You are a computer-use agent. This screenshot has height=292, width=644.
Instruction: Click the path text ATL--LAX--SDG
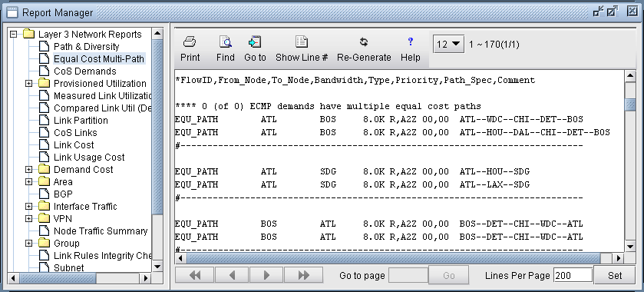[495, 184]
